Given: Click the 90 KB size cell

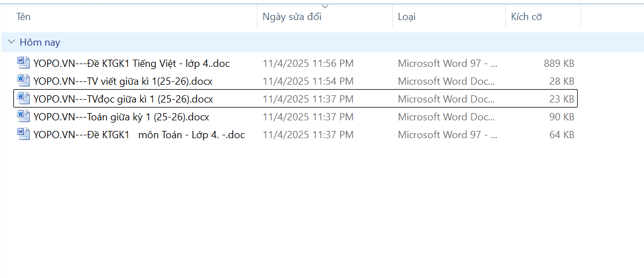Looking at the screenshot, I should point(562,117).
